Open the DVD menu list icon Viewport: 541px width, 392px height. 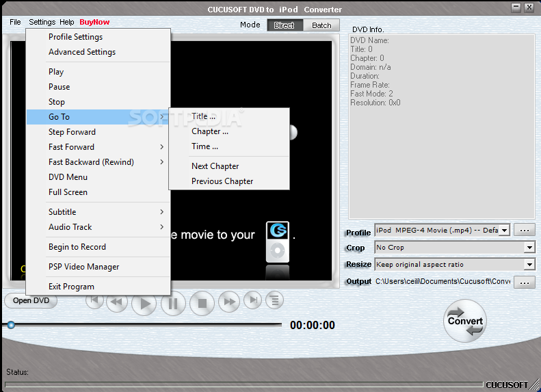(274, 300)
